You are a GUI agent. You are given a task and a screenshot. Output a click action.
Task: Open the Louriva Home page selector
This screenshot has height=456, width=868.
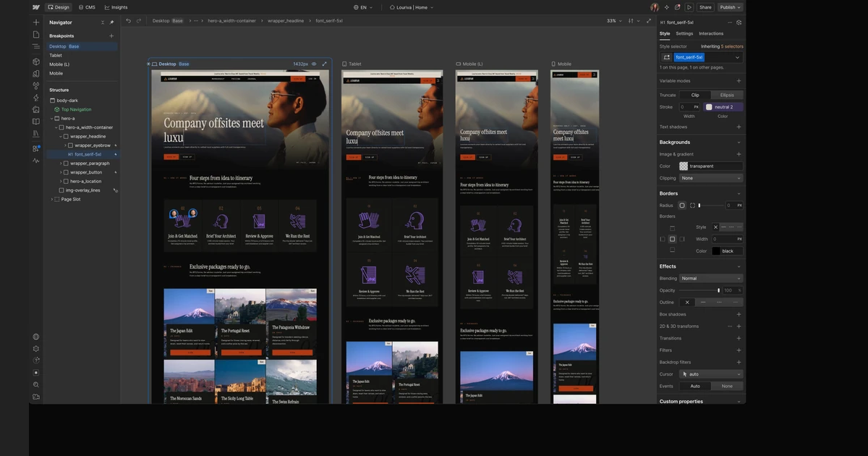pos(412,7)
